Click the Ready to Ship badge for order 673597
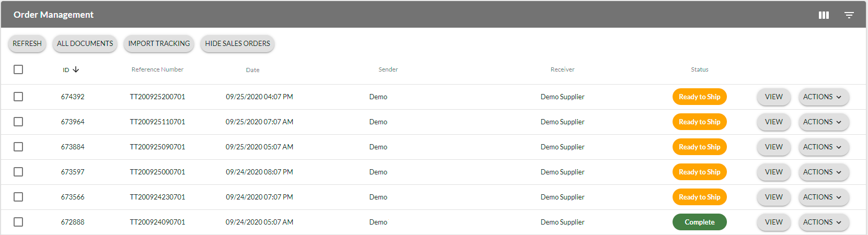 click(x=699, y=172)
